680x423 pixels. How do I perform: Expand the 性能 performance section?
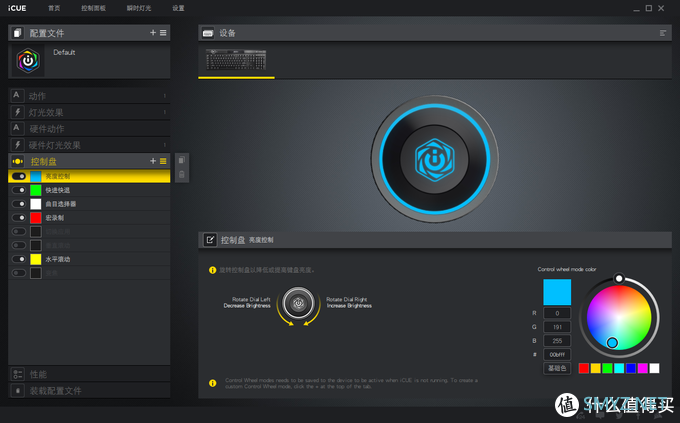(89, 374)
